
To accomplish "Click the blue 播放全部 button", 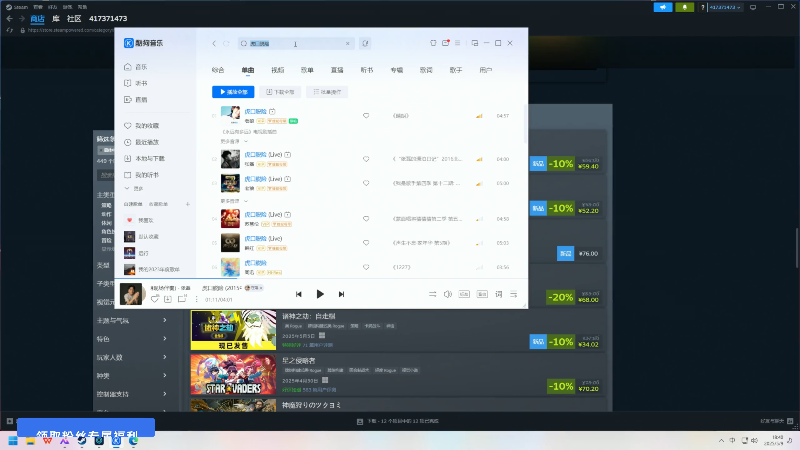I will click(233, 92).
